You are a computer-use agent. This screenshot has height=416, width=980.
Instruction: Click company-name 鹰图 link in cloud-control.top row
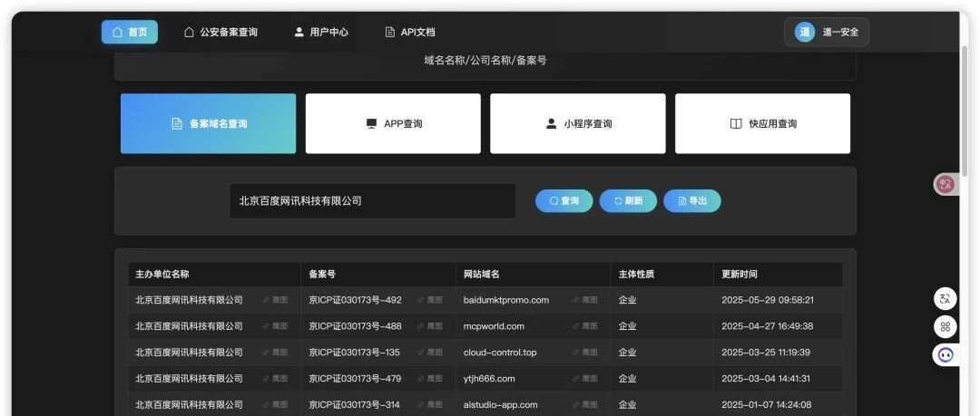click(x=276, y=353)
